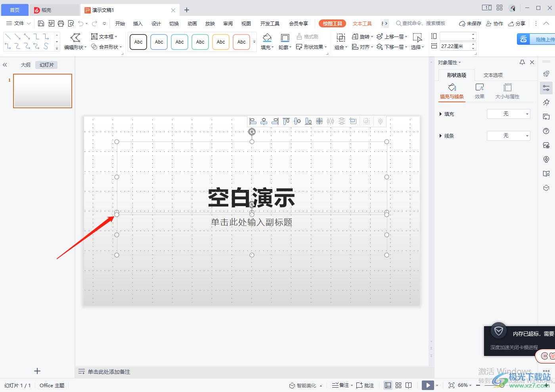Click the zoom slider handle

coord(501,385)
